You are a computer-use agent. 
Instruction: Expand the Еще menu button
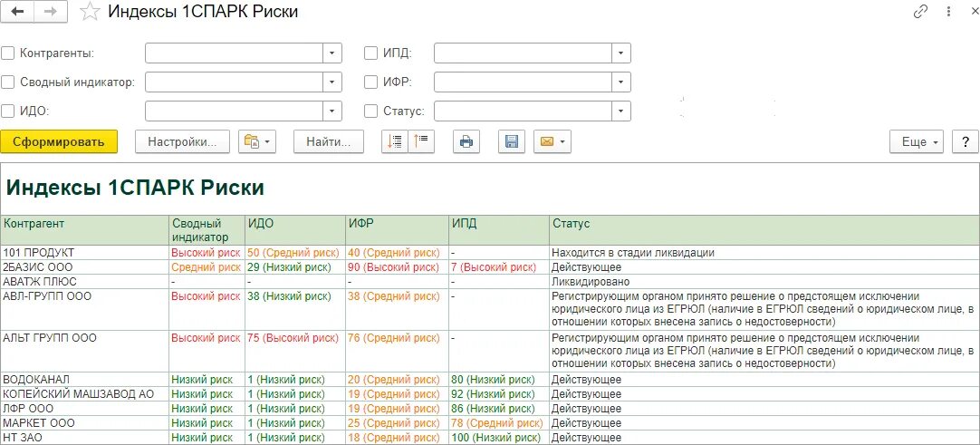(917, 142)
